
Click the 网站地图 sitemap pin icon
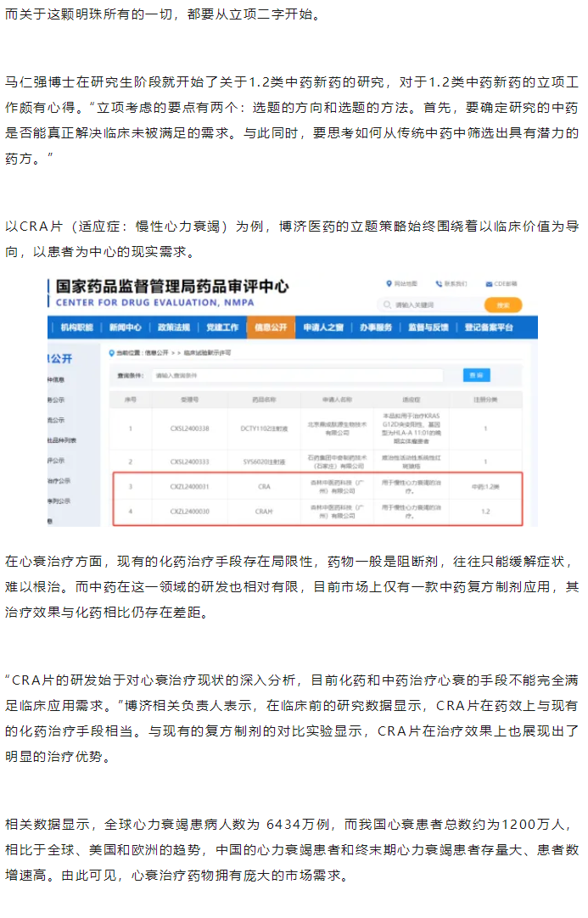[388, 283]
